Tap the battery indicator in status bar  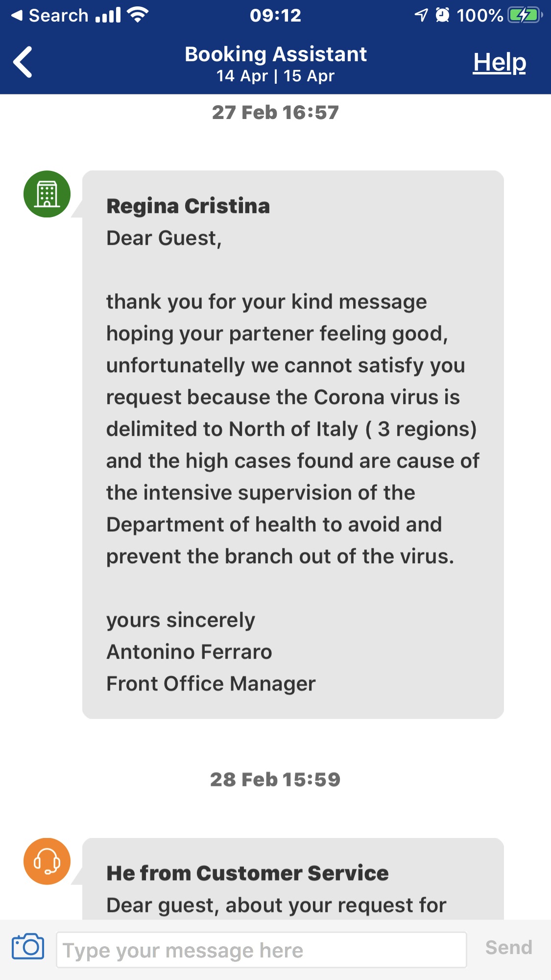(526, 15)
